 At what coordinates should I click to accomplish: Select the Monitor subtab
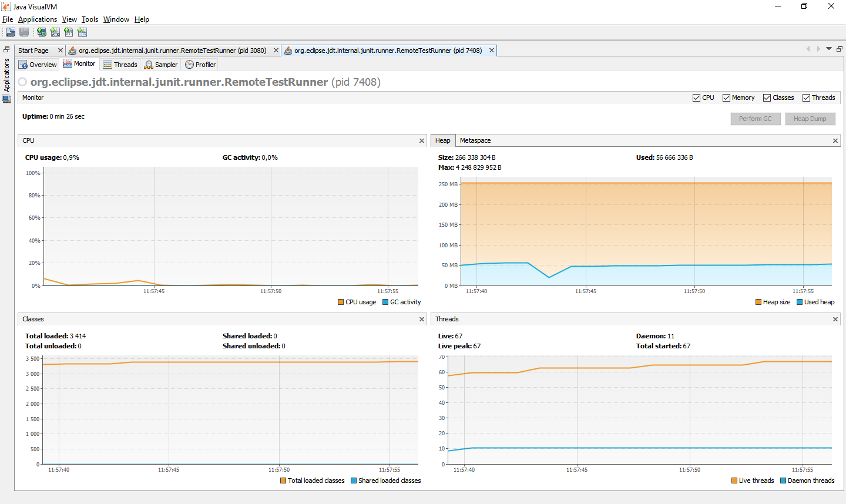79,64
